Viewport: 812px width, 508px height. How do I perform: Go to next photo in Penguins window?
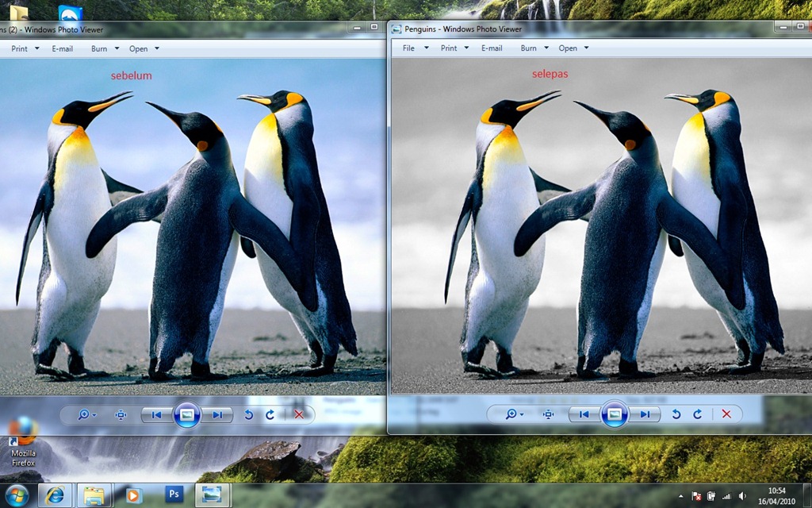pos(644,414)
